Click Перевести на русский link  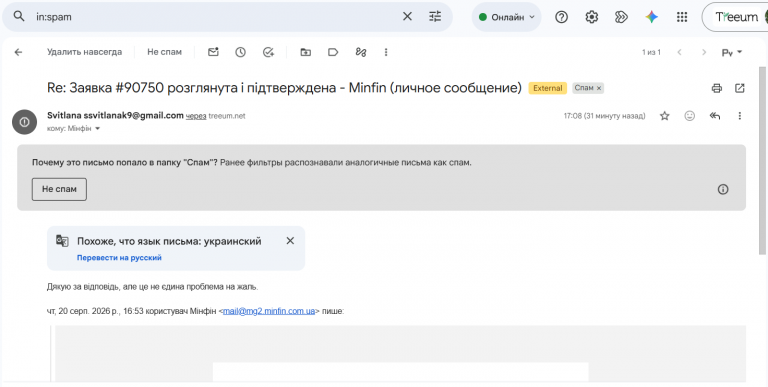pos(119,258)
